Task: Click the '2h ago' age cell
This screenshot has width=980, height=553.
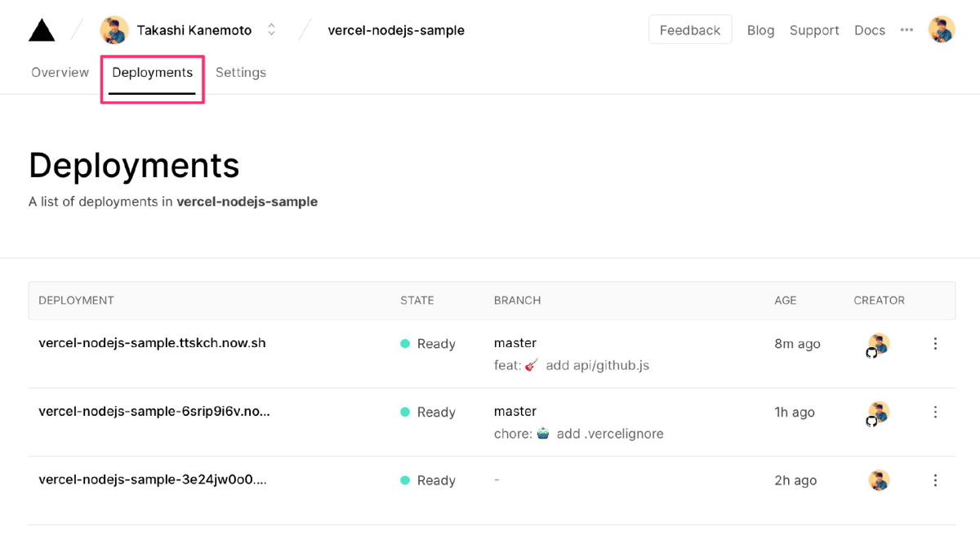Action: point(795,481)
